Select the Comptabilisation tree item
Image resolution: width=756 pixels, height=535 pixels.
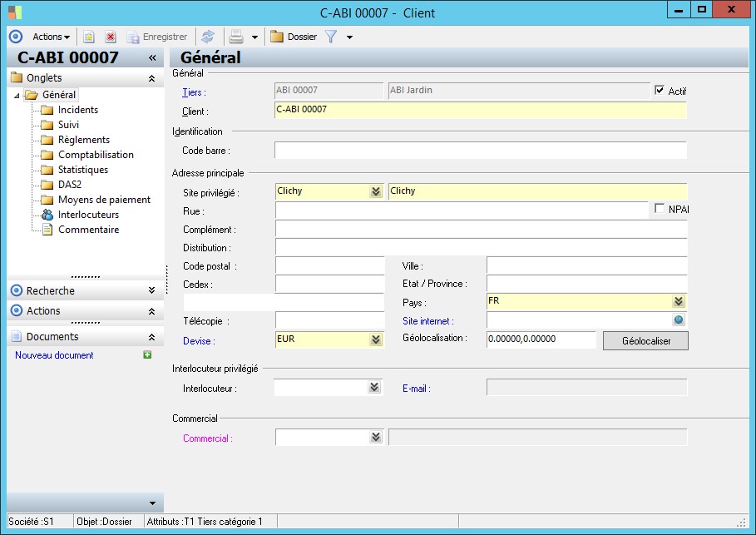96,155
